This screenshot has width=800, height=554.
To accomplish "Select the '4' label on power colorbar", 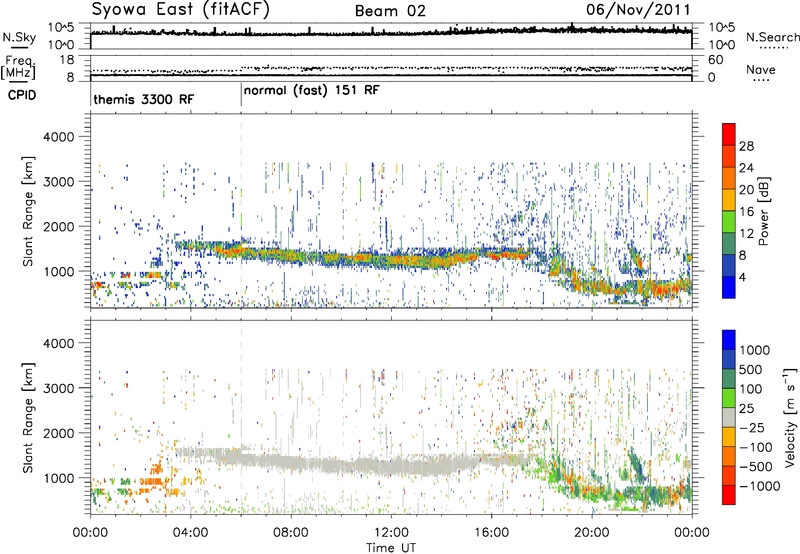I will click(743, 278).
